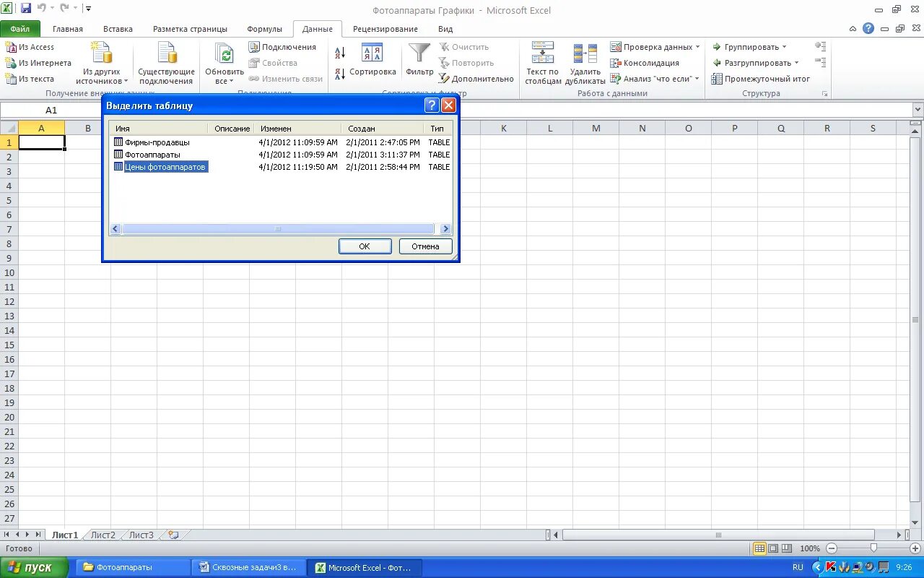Click the help button in the Выделить таблицу dialog
Viewport: 924px width, 578px height.
tap(432, 105)
